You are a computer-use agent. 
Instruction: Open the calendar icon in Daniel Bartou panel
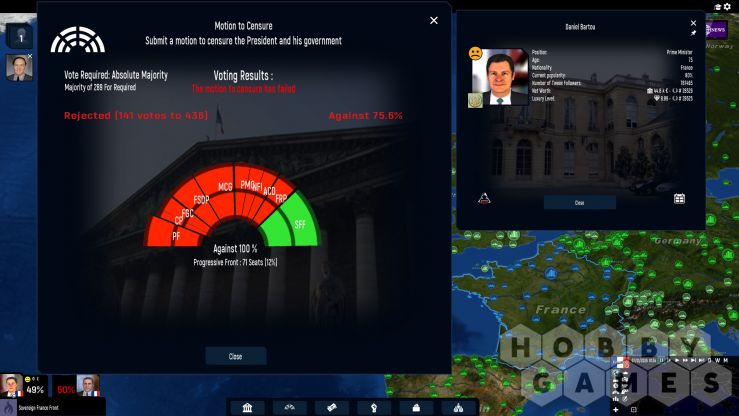tap(679, 199)
